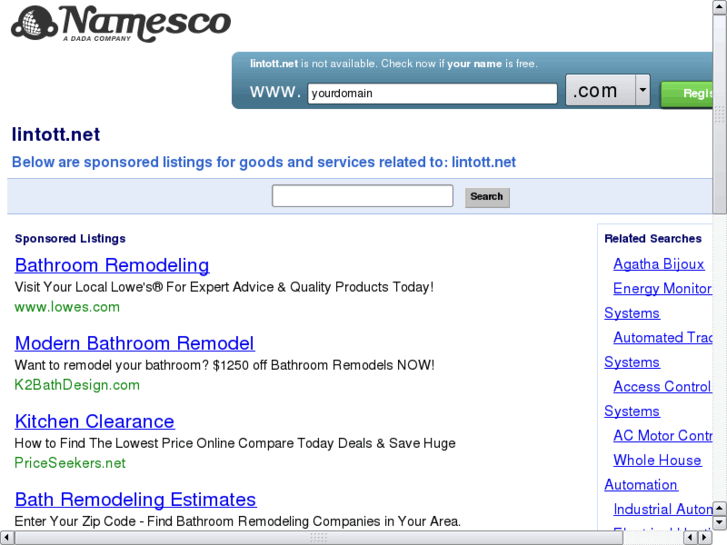Image resolution: width=727 pixels, height=545 pixels.
Task: Click 'Visit Your Local Lowe's' description text
Action: [x=224, y=287]
